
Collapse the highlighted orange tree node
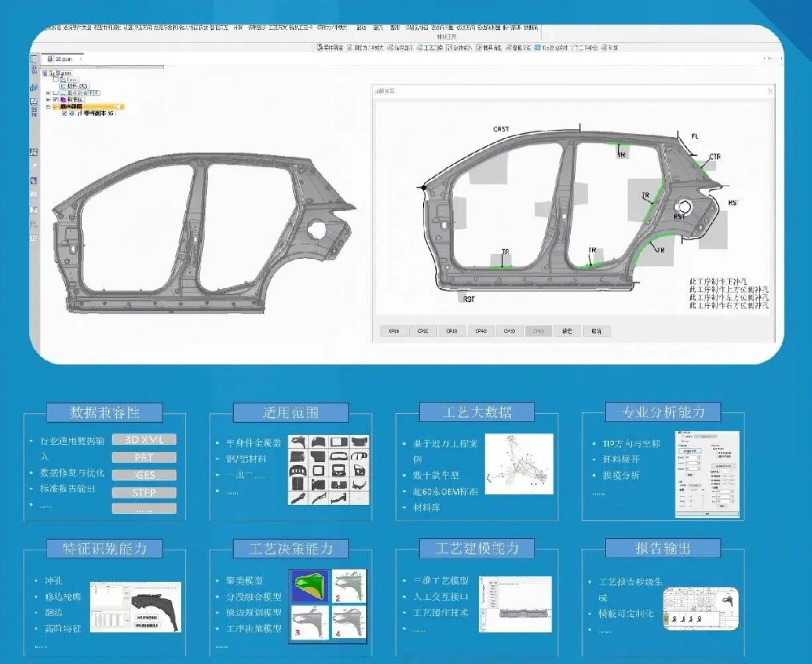point(49,106)
